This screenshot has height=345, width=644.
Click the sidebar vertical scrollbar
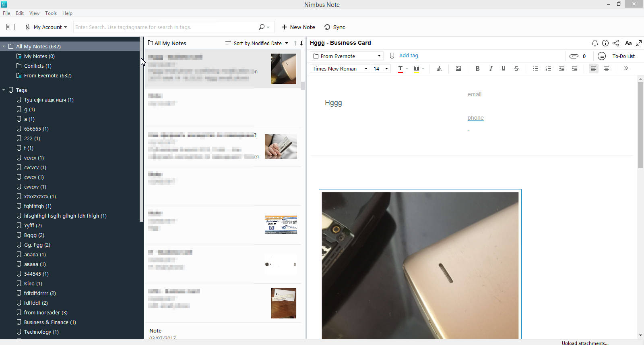141,129
